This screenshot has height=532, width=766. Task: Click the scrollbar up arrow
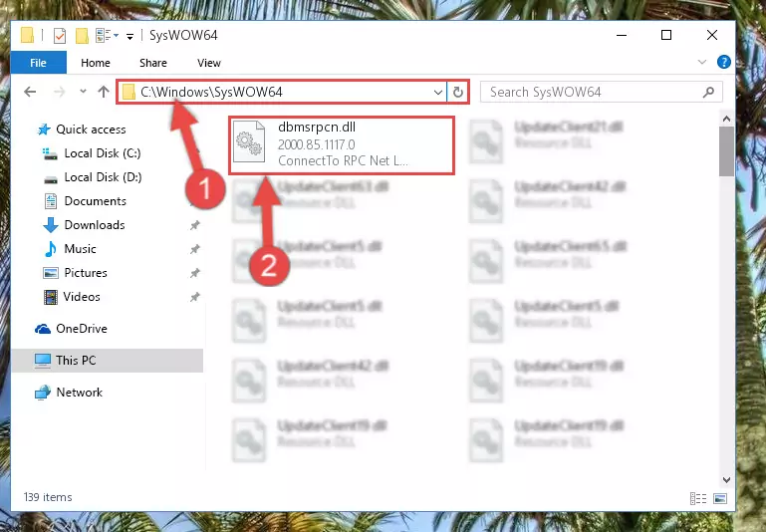(726, 119)
